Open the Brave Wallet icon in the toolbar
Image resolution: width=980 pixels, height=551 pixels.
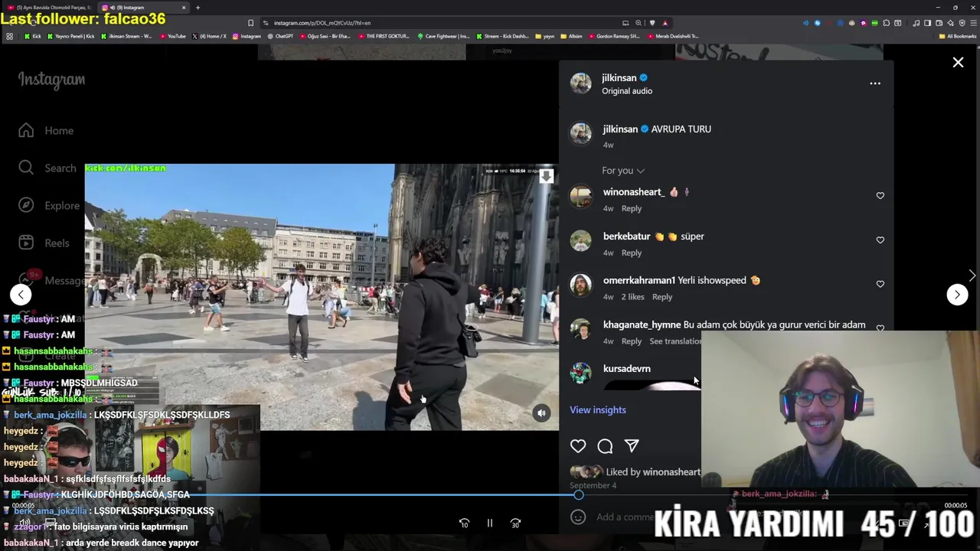(939, 23)
